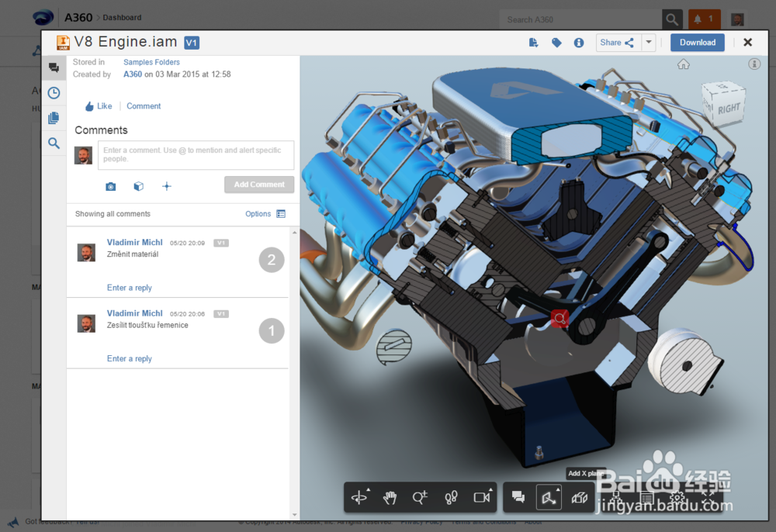Open the version history clock icon
The width and height of the screenshot is (776, 532).
[x=54, y=93]
